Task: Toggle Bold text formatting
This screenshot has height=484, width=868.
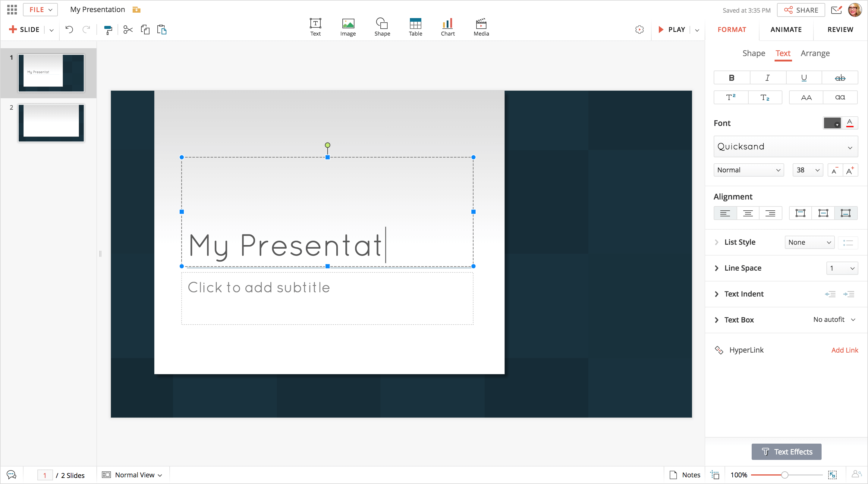Action: pyautogui.click(x=731, y=78)
